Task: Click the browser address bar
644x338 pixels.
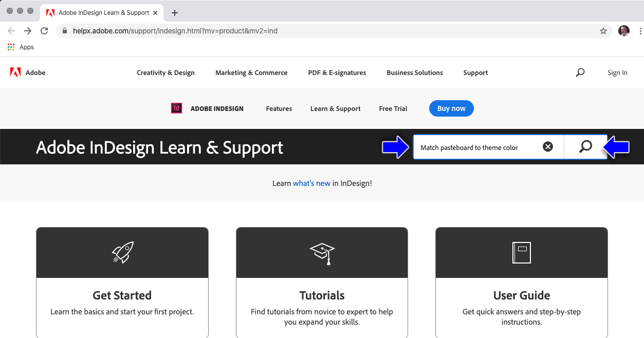Action: [334, 31]
